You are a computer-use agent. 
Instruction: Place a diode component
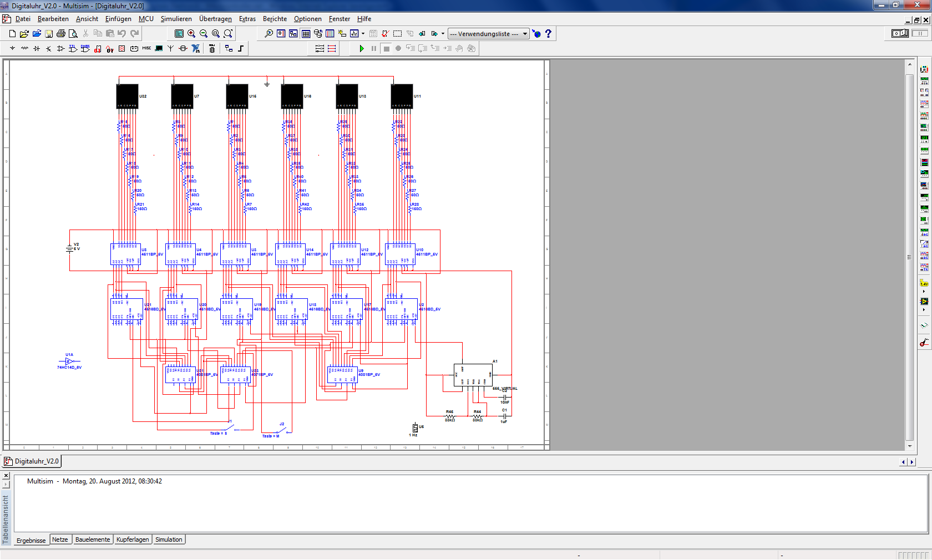click(37, 49)
